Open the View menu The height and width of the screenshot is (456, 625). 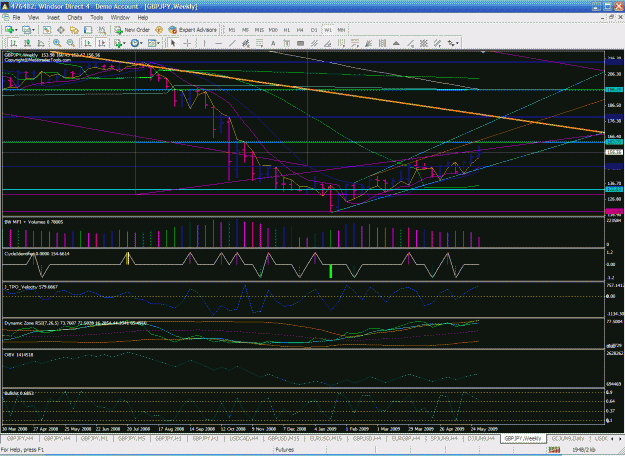tap(33, 18)
